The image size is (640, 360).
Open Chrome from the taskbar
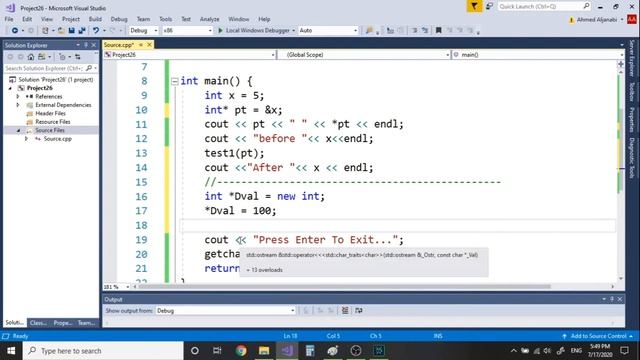[241, 351]
